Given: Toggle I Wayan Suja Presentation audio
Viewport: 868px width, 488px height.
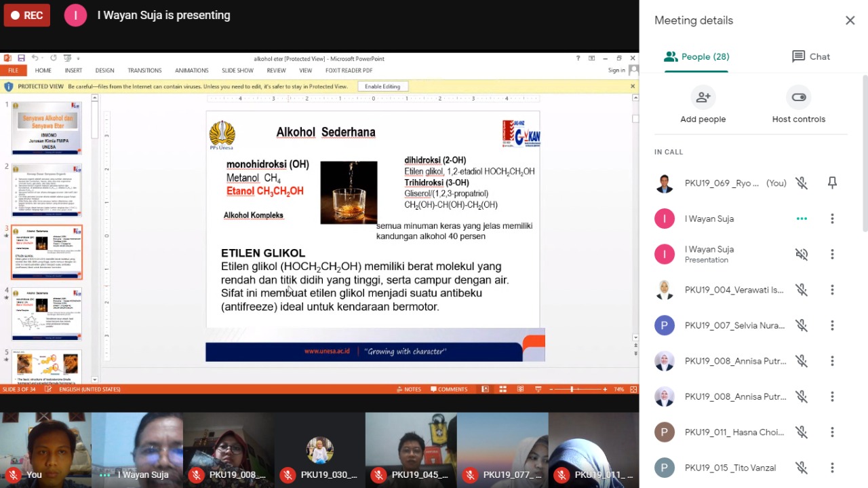Looking at the screenshot, I should coord(802,255).
